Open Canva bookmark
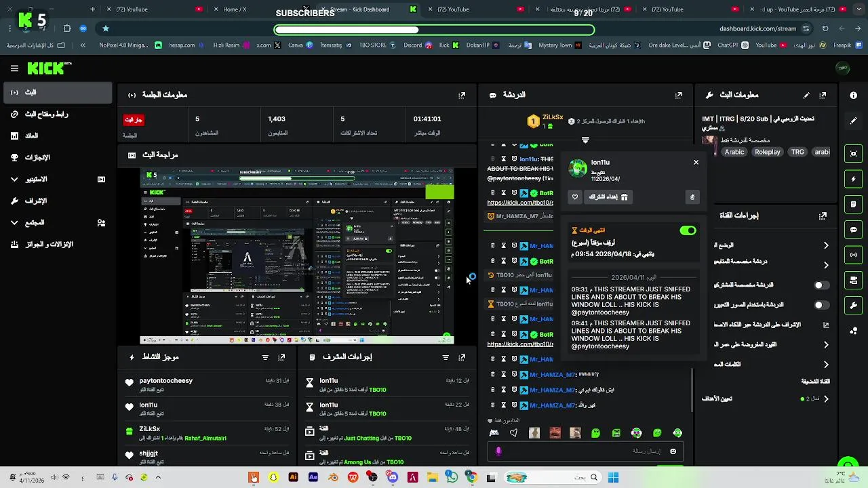Image resolution: width=868 pixels, height=488 pixels. (x=300, y=45)
